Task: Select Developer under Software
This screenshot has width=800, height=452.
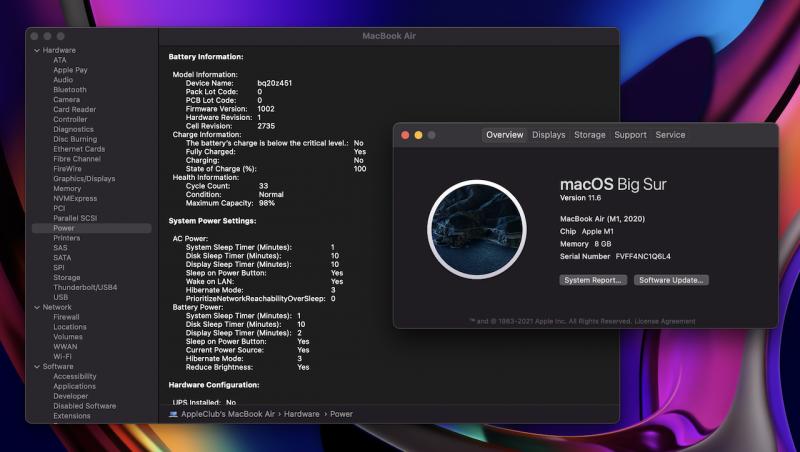Action: pyautogui.click(x=71, y=396)
